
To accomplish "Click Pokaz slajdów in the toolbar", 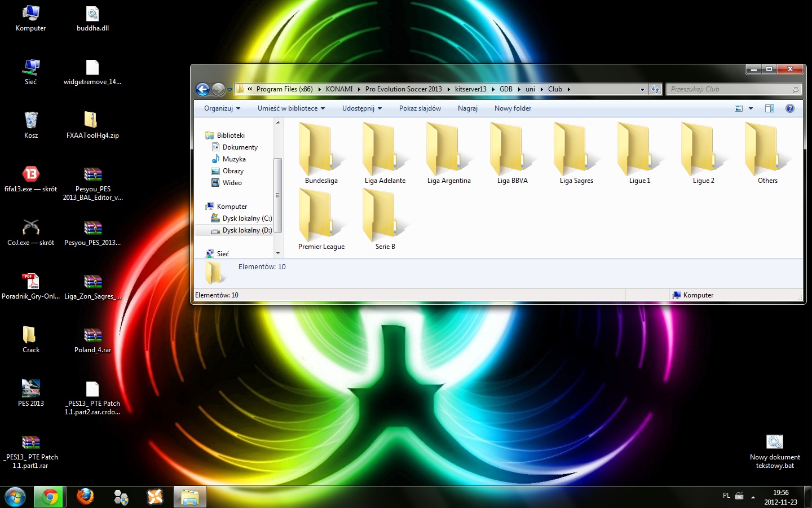I will tap(420, 108).
